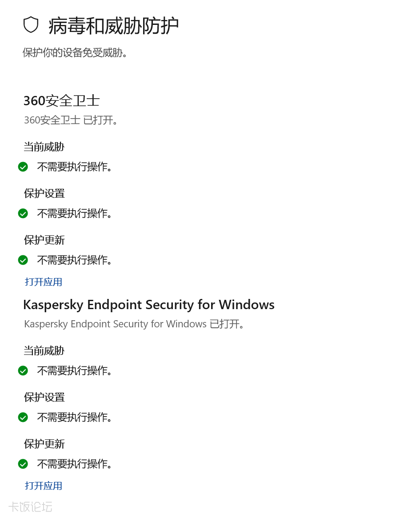Image resolution: width=420 pixels, height=517 pixels.
Task: Open the 360安全卫士 app via 打开应用 link
Action: pos(44,282)
